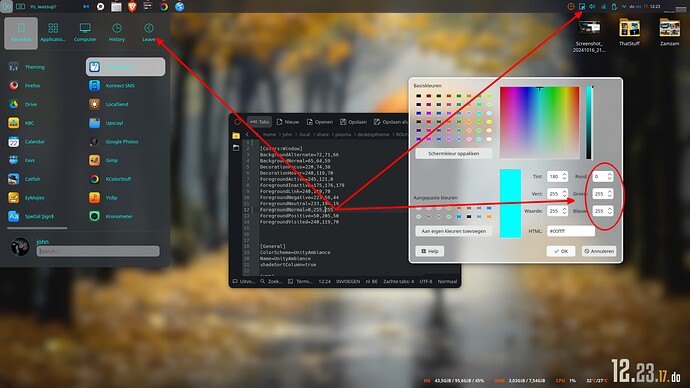Image resolution: width=690 pixels, height=388 pixels.
Task: Open the Theming entry in launcher
Action: pyautogui.click(x=26, y=67)
